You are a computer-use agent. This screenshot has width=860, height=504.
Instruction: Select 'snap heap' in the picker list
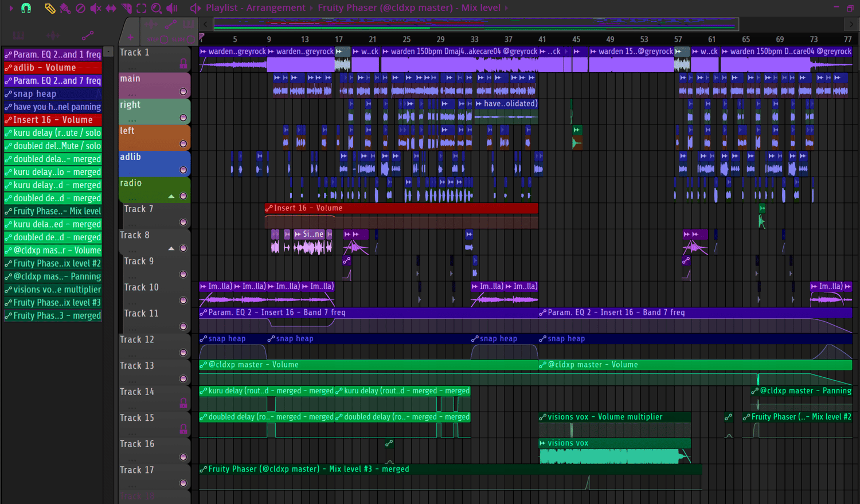(53, 93)
